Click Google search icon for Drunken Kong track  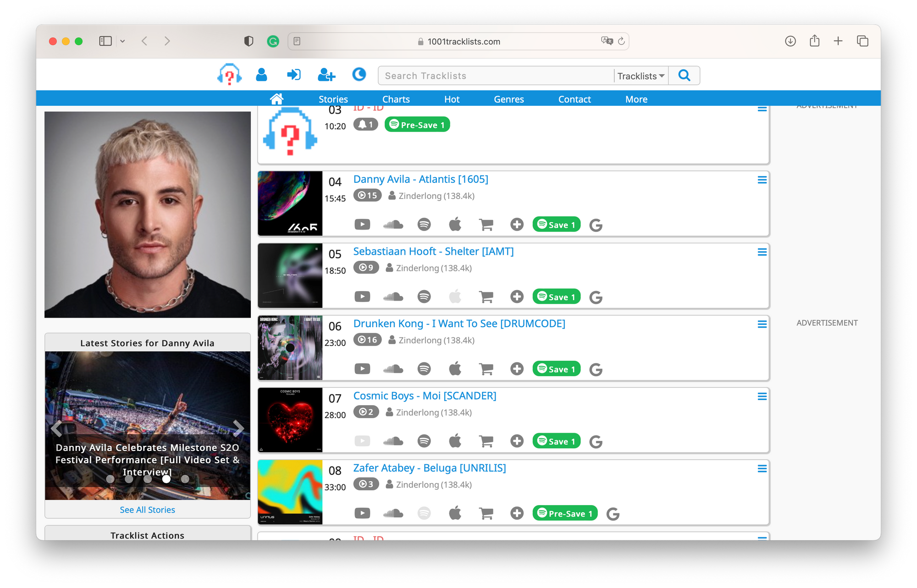point(596,369)
